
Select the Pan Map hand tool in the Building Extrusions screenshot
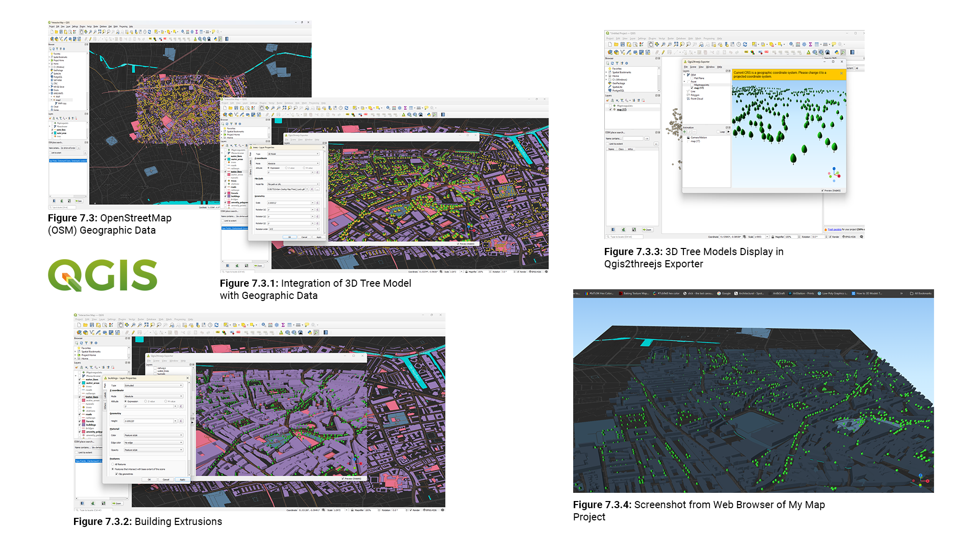[x=120, y=325]
